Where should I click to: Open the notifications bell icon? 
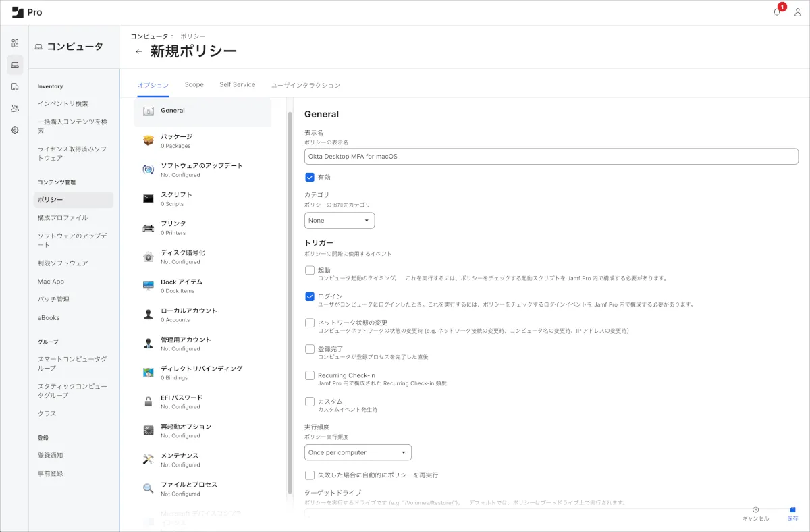777,12
